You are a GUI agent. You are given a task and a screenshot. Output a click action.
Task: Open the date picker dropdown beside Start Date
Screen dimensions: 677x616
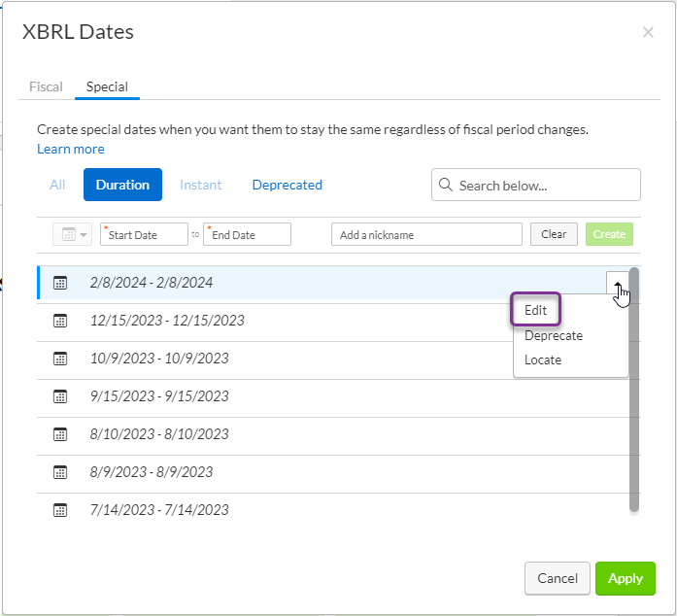point(73,234)
